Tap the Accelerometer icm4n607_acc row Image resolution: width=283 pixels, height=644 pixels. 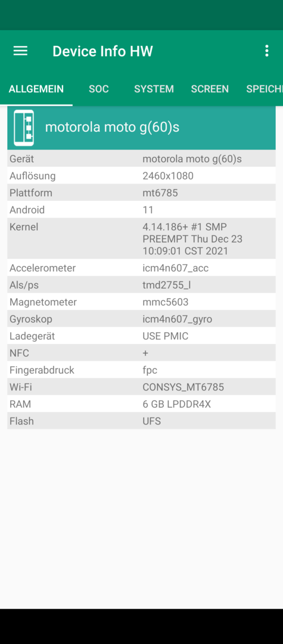coord(141,268)
